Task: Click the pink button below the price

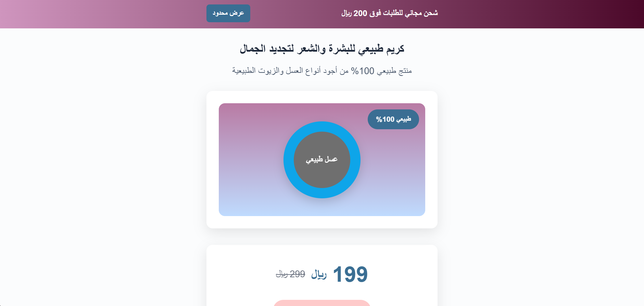Action: pos(322,303)
